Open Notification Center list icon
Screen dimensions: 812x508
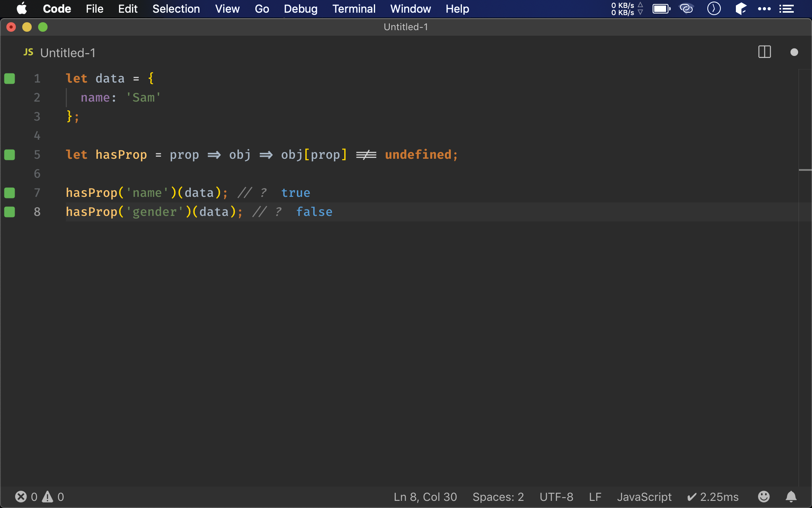tap(786, 9)
